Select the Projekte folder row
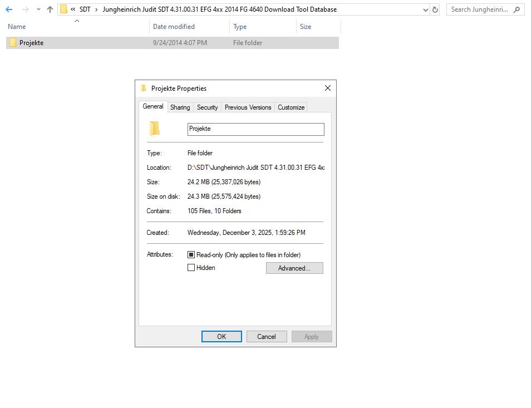The image size is (532, 408). coord(173,43)
